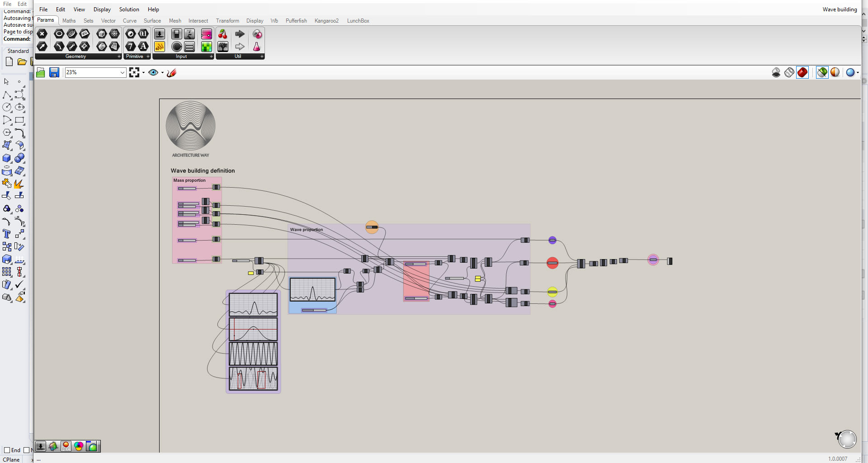Click the blue floppy disk save icon
868x463 pixels.
54,72
